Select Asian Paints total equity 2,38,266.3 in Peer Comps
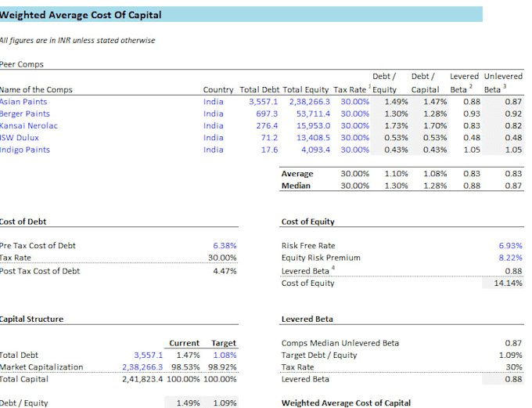This screenshot has height=408, width=532. (x=310, y=102)
